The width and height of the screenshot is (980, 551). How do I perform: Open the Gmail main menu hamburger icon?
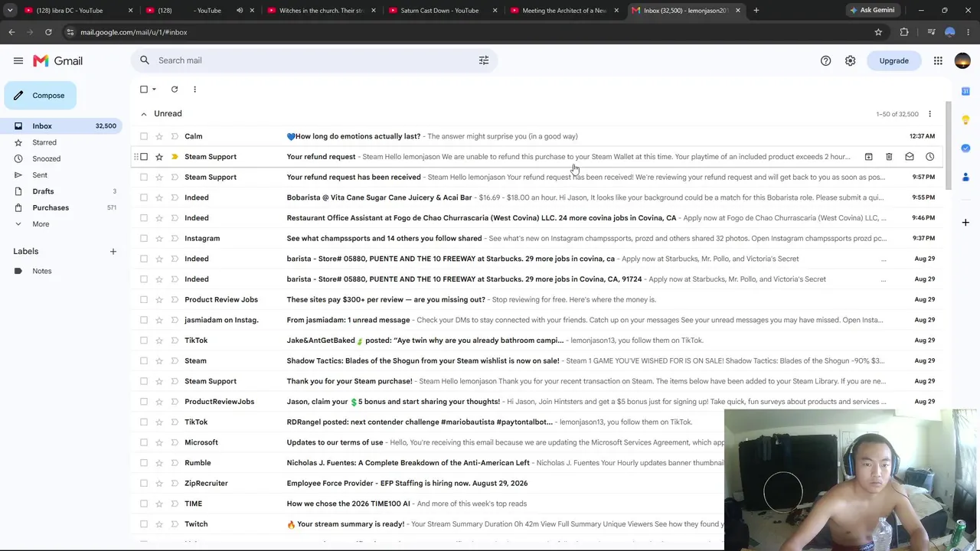coord(18,60)
